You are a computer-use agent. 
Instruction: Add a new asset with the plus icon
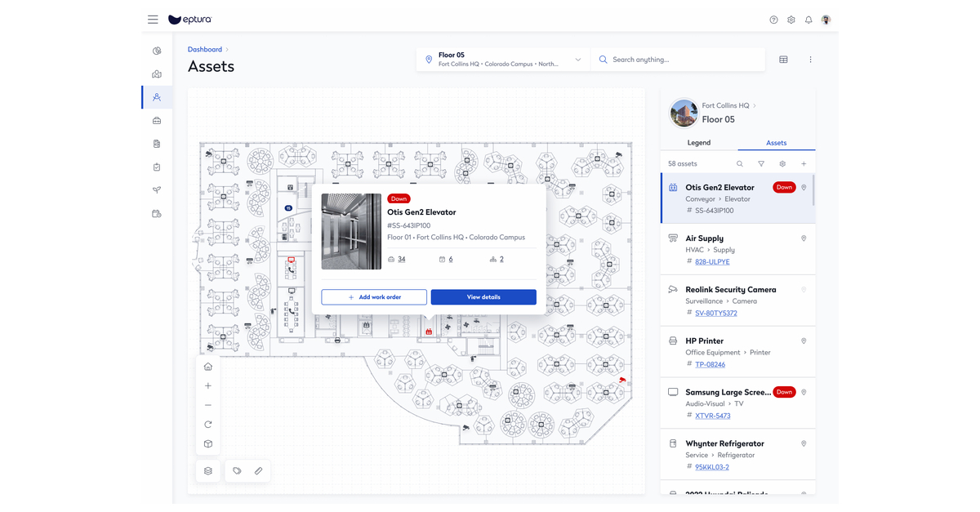tap(802, 163)
